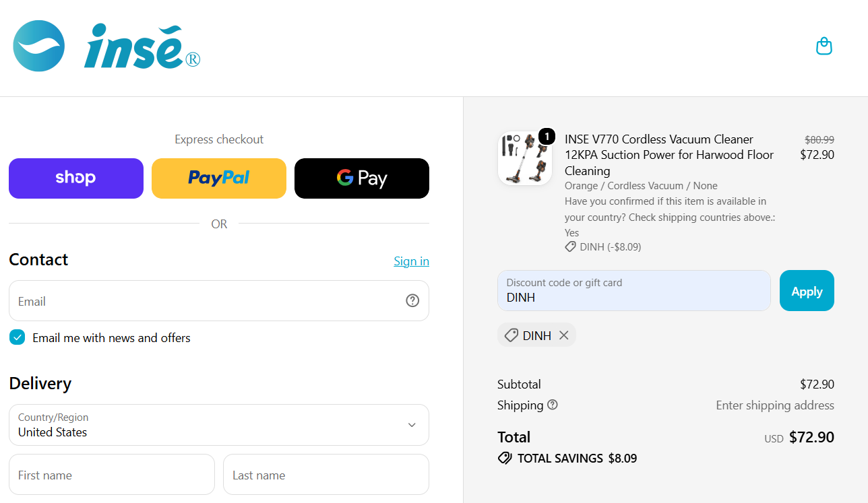This screenshot has width=868, height=503.
Task: Click the 'Orange / Cordless Vacuum / None' variant text
Action: pos(641,186)
